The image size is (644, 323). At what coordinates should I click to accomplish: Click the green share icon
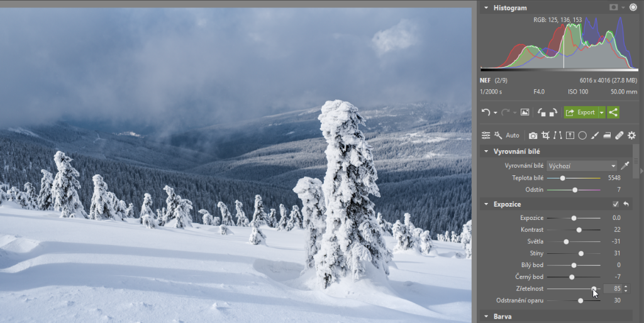pyautogui.click(x=613, y=112)
